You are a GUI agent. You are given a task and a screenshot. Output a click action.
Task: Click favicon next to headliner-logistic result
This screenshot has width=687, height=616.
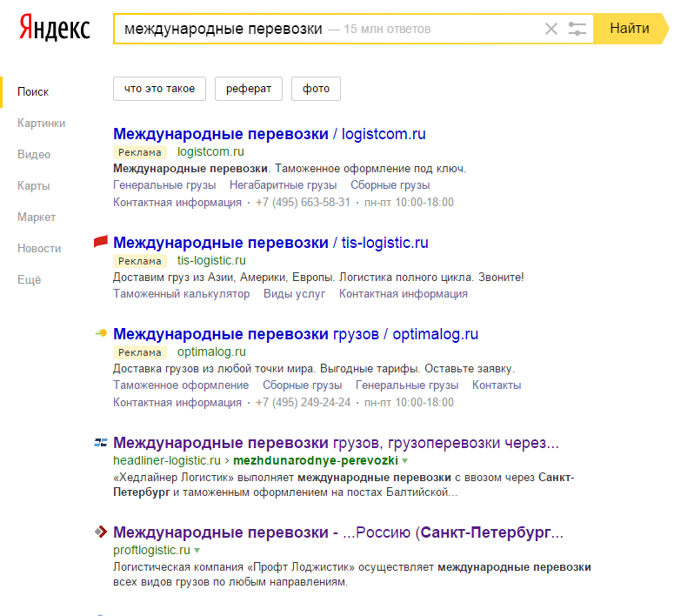101,442
